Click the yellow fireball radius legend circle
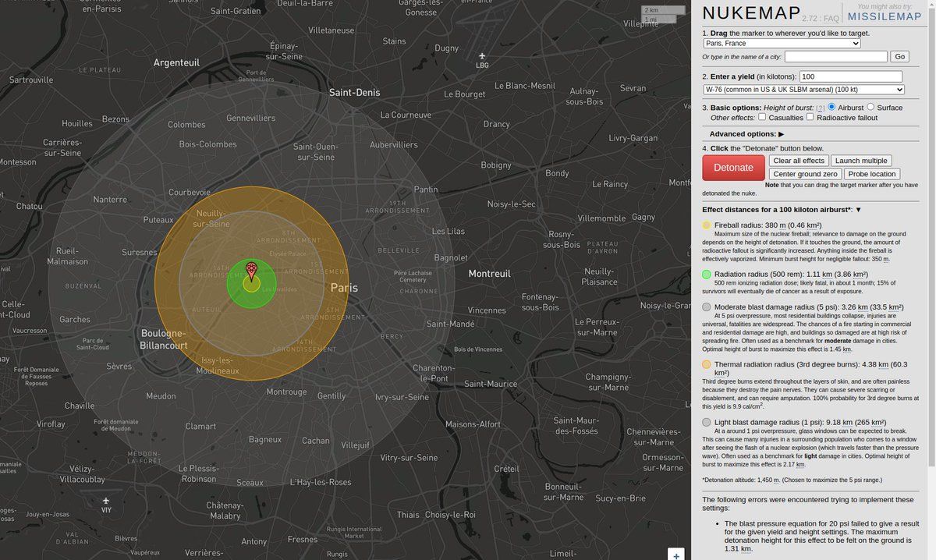The width and height of the screenshot is (936, 560). pyautogui.click(x=707, y=225)
